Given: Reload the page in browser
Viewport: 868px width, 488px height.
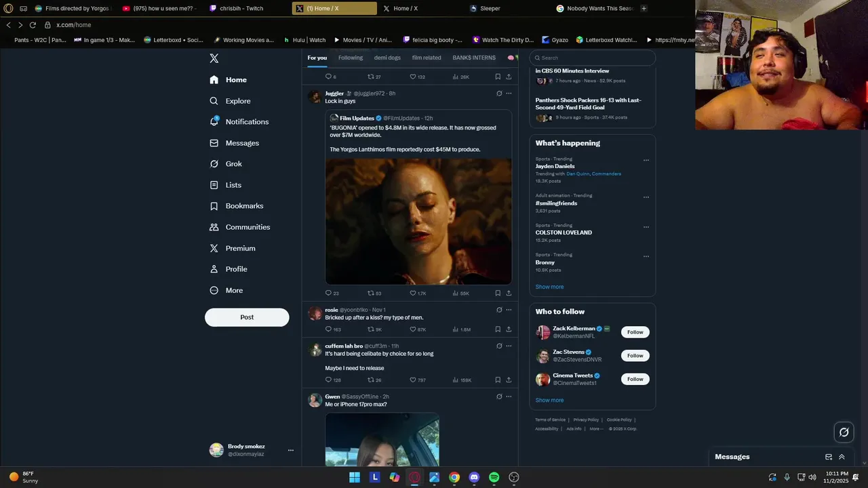Looking at the screenshot, I should point(33,25).
